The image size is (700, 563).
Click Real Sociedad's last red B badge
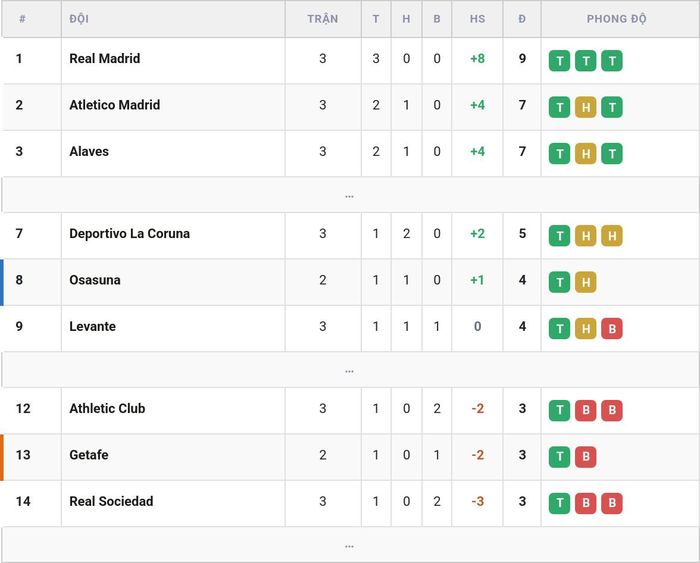tap(612, 503)
